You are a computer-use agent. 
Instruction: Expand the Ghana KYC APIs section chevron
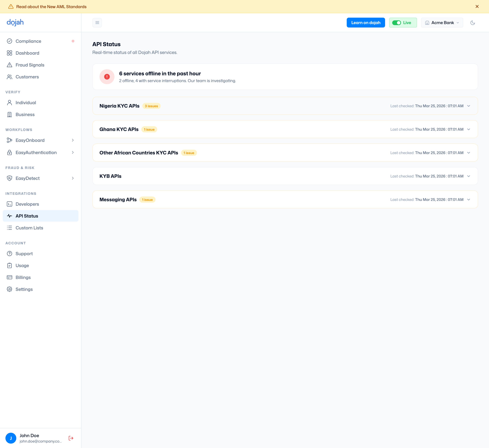469,129
